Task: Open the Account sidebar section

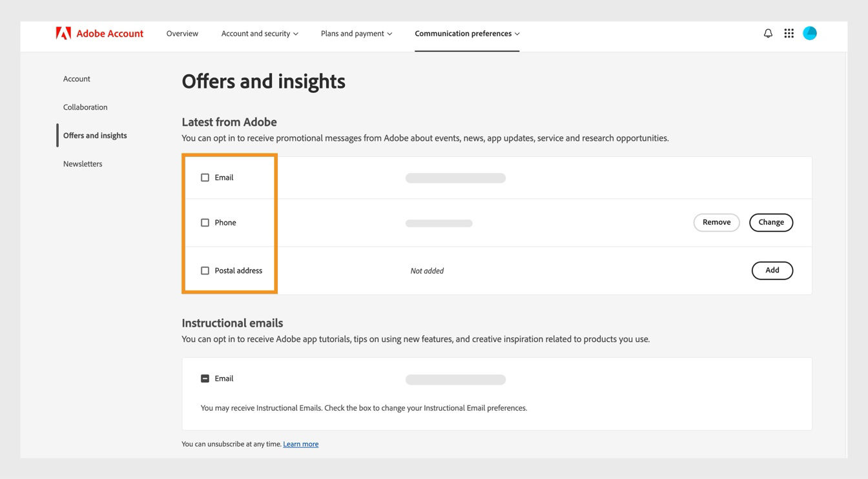Action: [x=76, y=78]
